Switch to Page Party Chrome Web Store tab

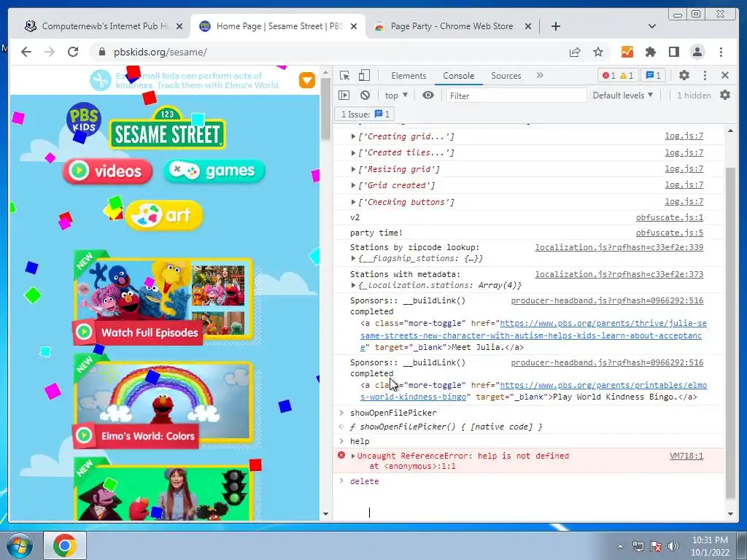pyautogui.click(x=452, y=26)
